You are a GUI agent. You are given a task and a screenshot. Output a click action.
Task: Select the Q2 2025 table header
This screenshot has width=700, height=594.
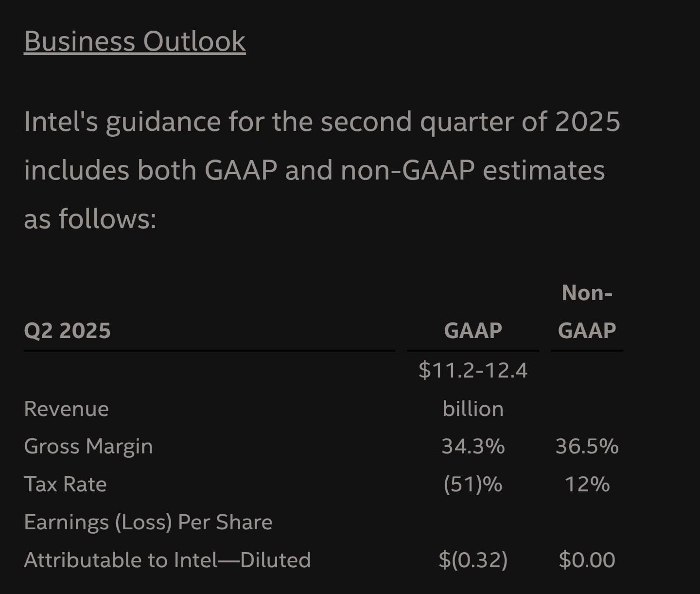coord(67,331)
